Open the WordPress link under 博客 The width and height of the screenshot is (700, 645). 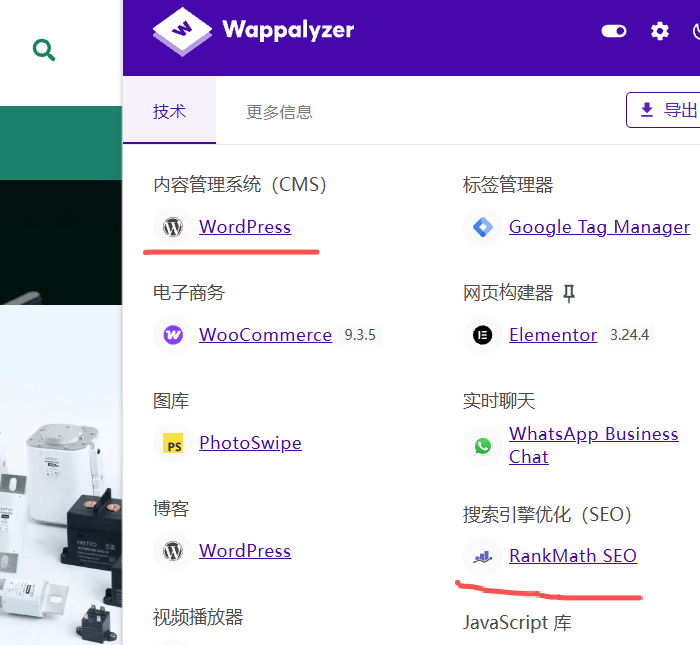click(245, 551)
